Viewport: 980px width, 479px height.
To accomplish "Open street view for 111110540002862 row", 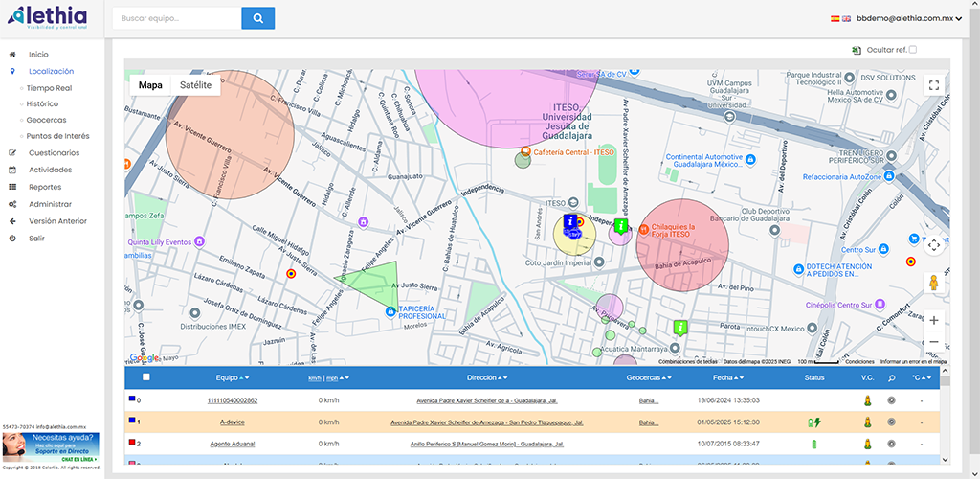I will (x=867, y=400).
